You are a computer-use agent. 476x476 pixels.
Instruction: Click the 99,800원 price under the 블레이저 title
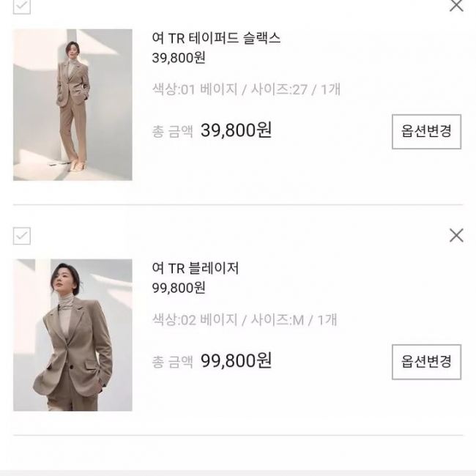pos(179,288)
